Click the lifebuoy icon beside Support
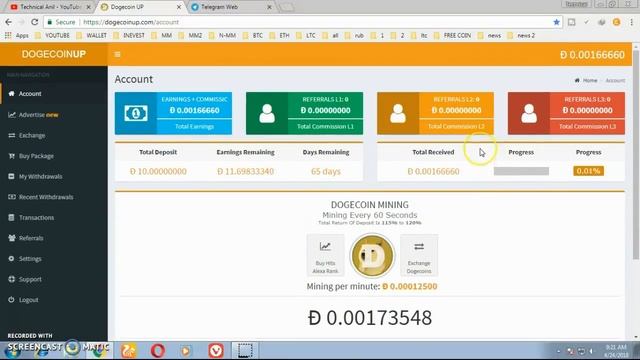The image size is (640, 360). (11, 279)
